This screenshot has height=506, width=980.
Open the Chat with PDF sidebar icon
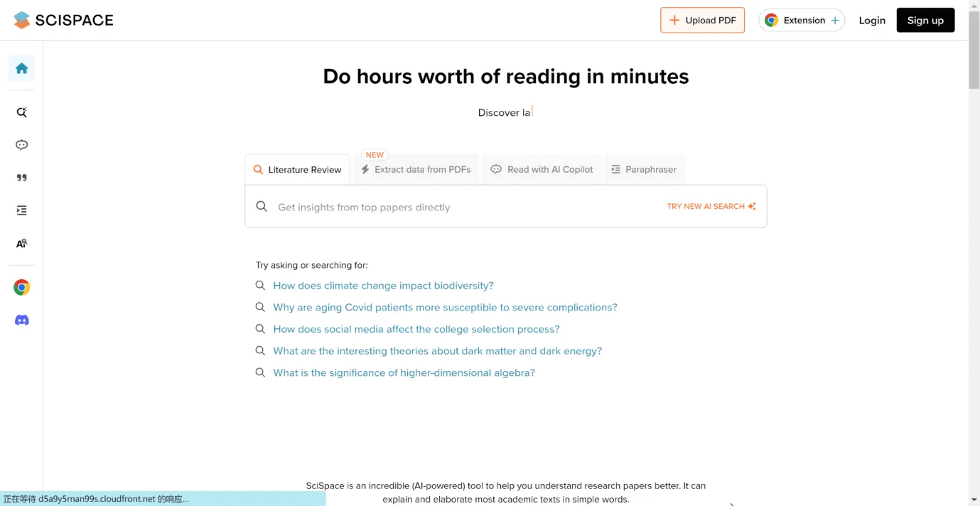point(21,144)
